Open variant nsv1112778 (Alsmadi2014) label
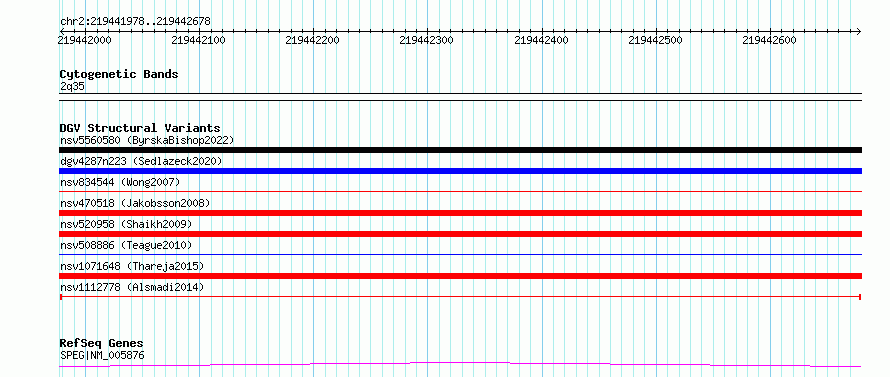This screenshot has height=377, width=890. [132, 287]
